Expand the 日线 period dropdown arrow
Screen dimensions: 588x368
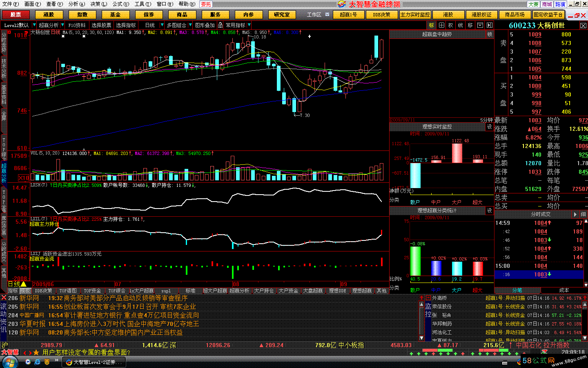[162, 25]
